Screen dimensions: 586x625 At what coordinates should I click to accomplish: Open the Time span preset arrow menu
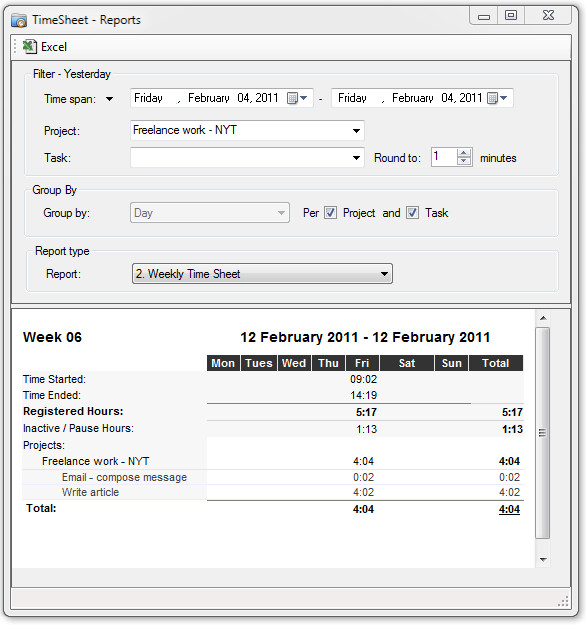(x=109, y=99)
